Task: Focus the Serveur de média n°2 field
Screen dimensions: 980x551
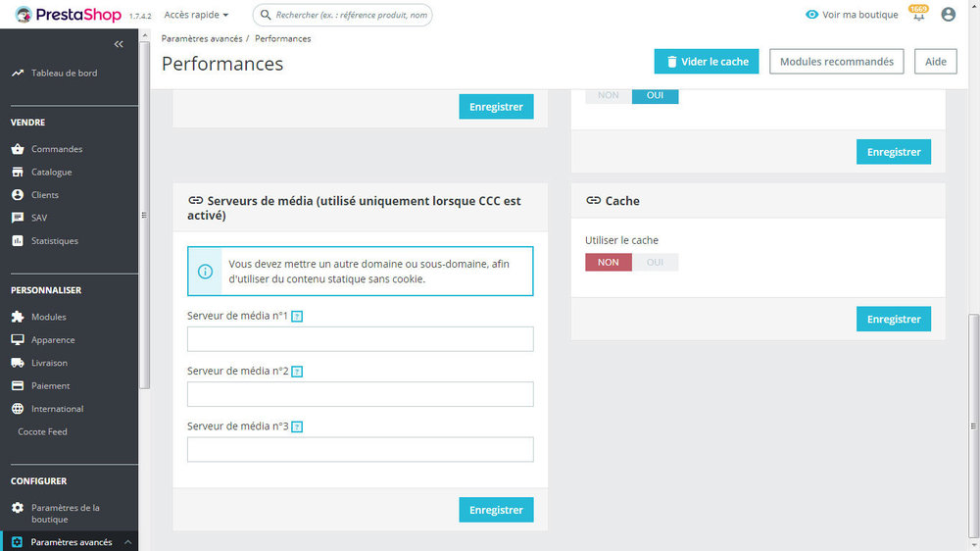Action: [360, 394]
